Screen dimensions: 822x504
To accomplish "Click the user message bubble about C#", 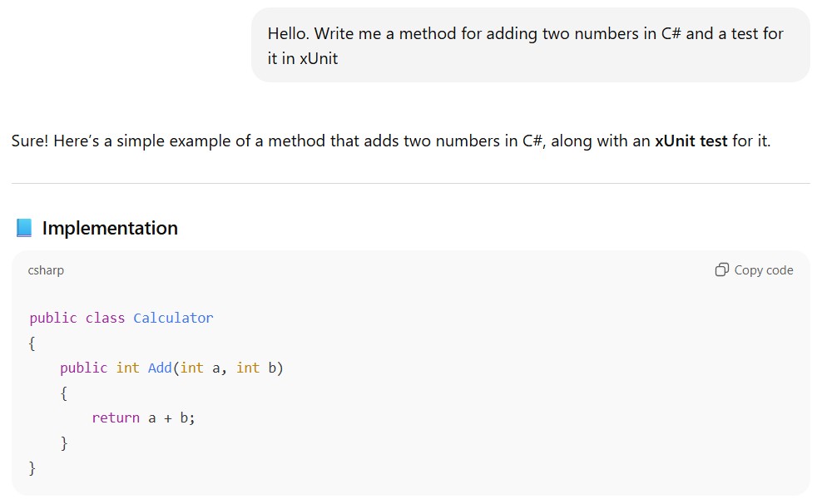I will click(530, 46).
